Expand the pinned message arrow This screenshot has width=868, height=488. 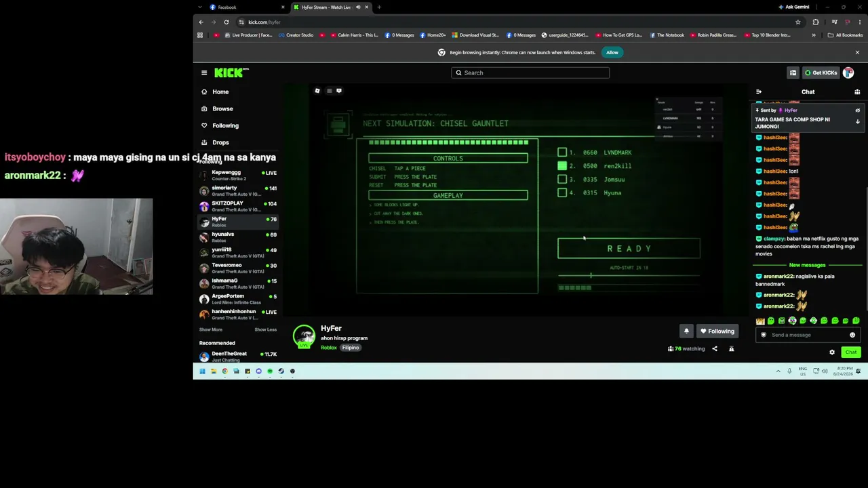pos(857,122)
